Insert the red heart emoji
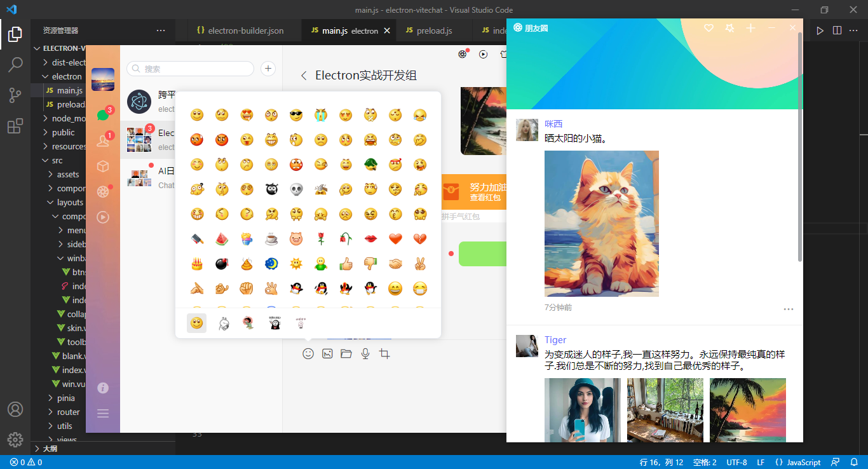This screenshot has width=868, height=469. click(395, 239)
